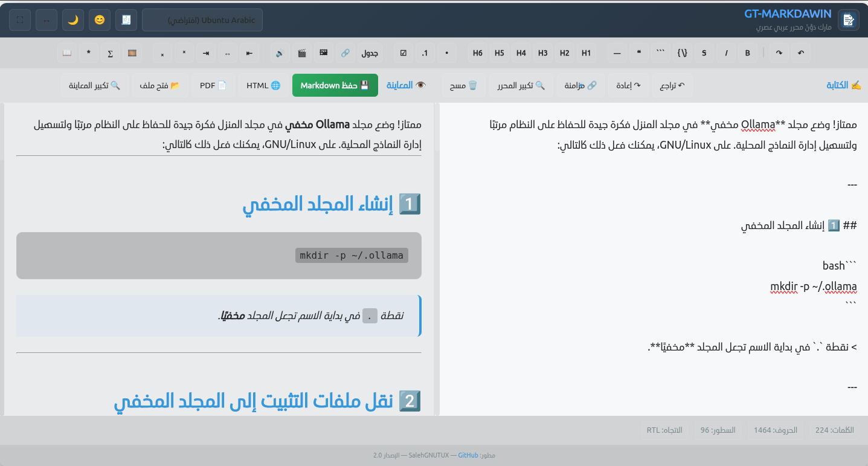Viewport: 868px width, 466px height.
Task: Select the المعاينة preview pane label
Action: 406,86
